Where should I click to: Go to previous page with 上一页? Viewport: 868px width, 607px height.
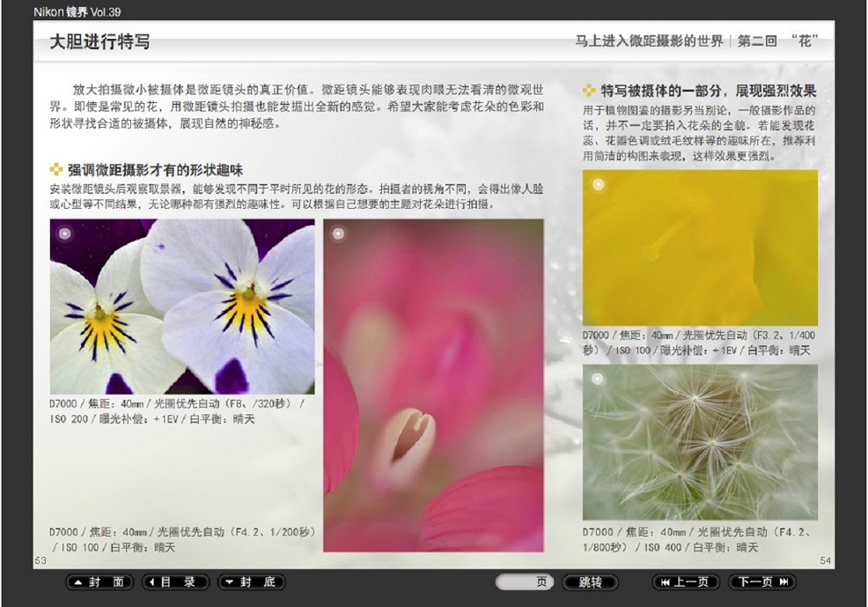tap(687, 582)
